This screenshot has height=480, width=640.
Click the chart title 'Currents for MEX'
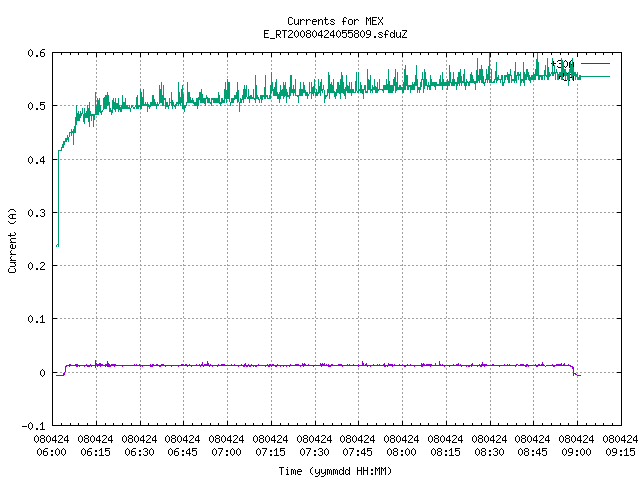tap(335, 21)
